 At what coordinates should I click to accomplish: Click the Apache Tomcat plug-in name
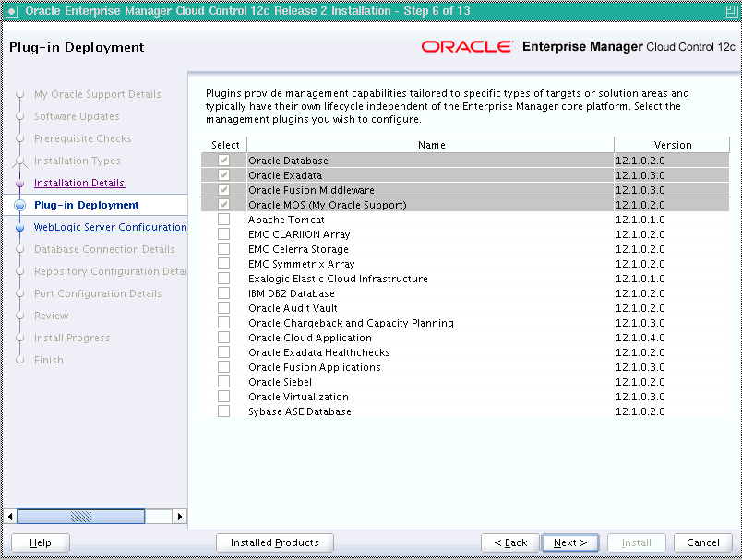286,220
